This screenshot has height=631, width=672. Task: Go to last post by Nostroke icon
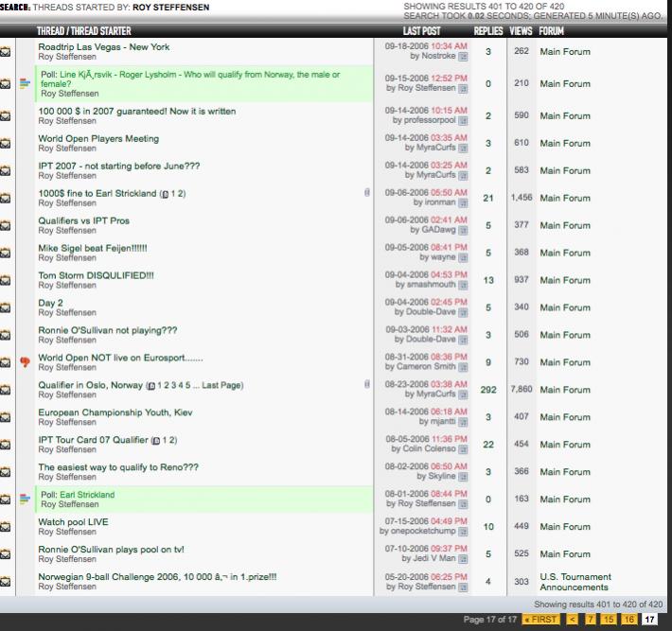point(463,57)
